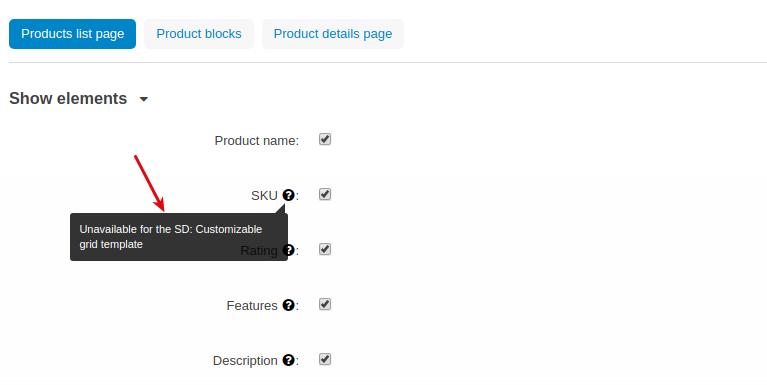This screenshot has width=767, height=385.
Task: Uncheck the Product name checkbox
Action: 325,139
